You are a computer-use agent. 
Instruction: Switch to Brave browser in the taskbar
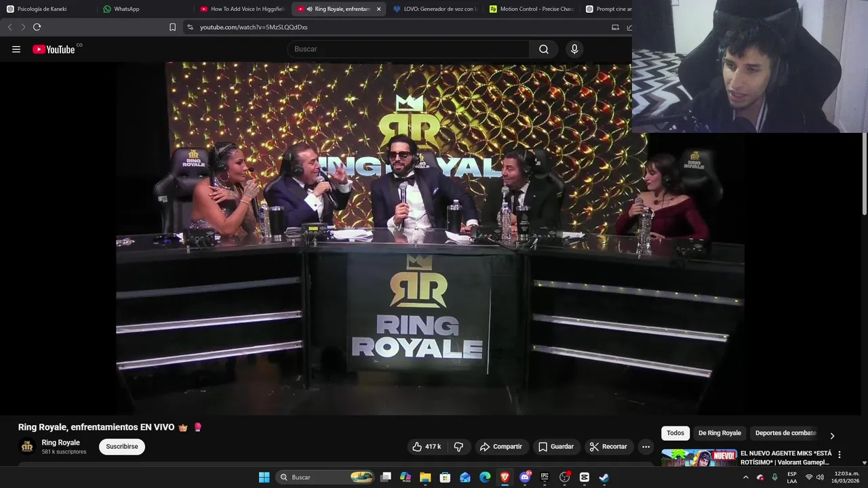tap(505, 477)
